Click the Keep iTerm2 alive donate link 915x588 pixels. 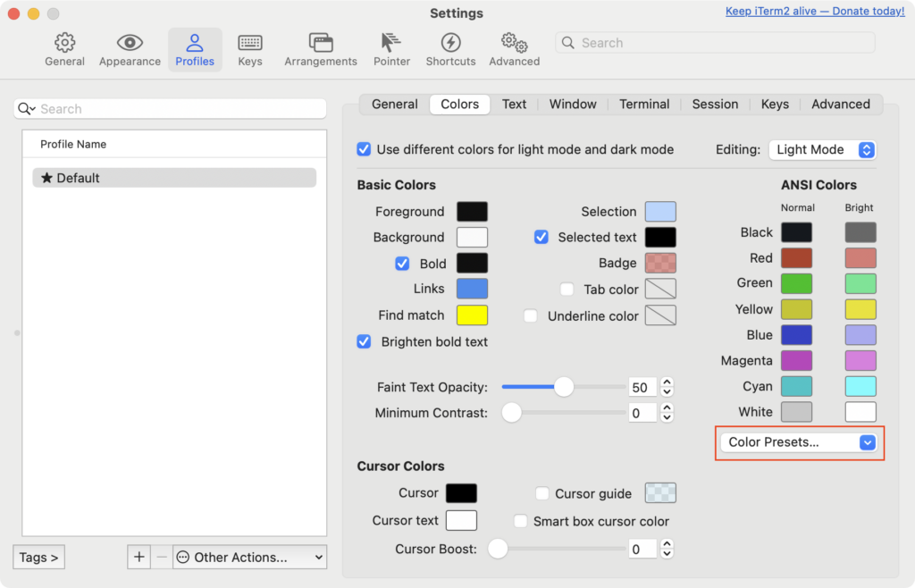[815, 11]
